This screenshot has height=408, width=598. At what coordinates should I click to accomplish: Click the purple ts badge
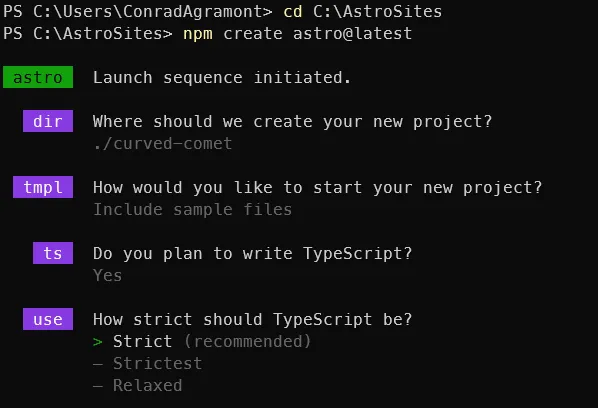point(53,253)
